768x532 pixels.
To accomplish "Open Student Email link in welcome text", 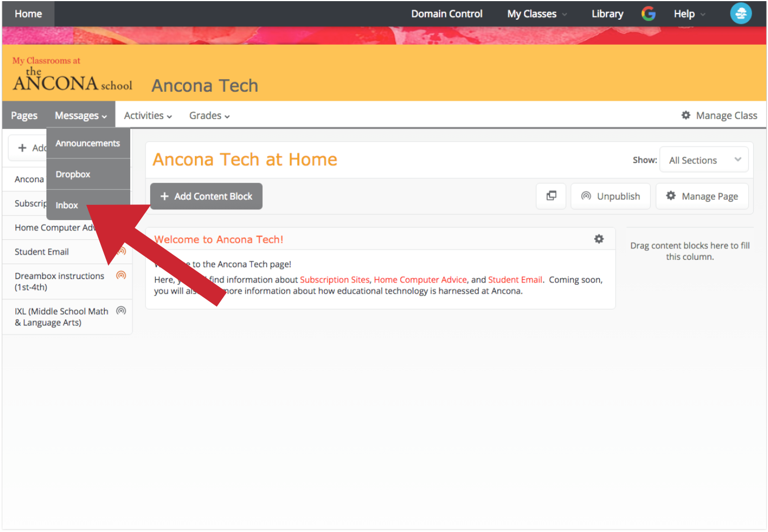I will (515, 280).
